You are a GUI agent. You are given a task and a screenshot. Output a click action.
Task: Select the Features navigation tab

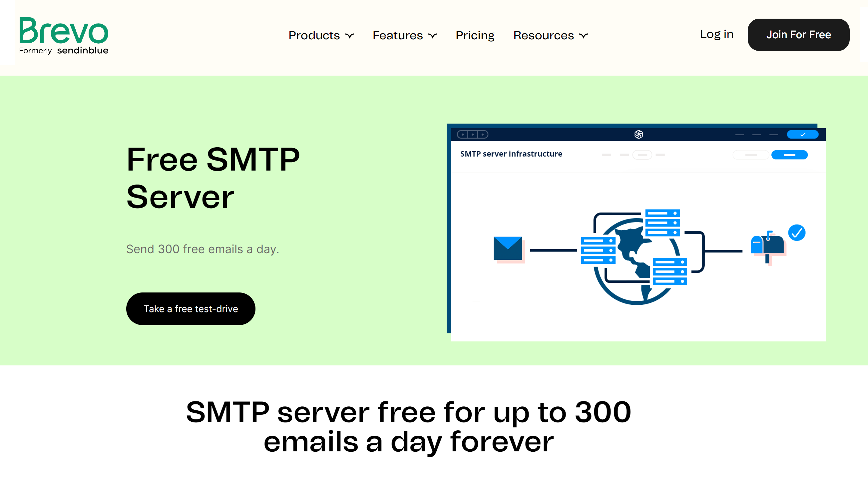coord(404,35)
